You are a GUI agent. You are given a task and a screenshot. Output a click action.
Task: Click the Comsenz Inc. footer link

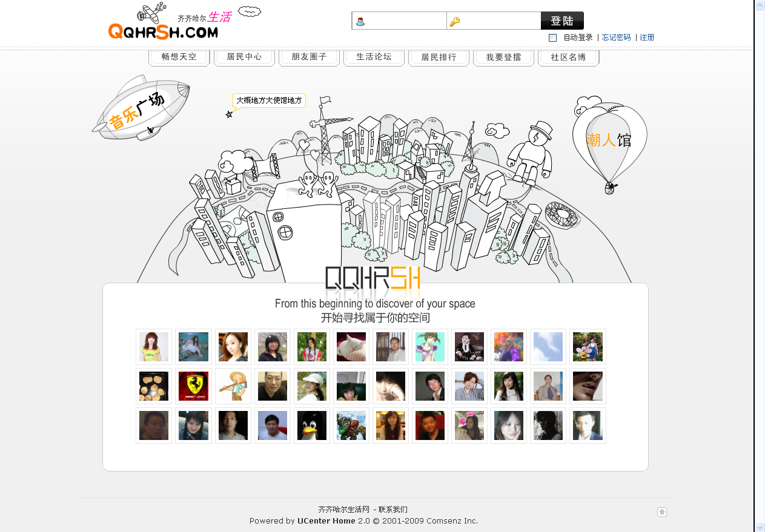(x=452, y=521)
